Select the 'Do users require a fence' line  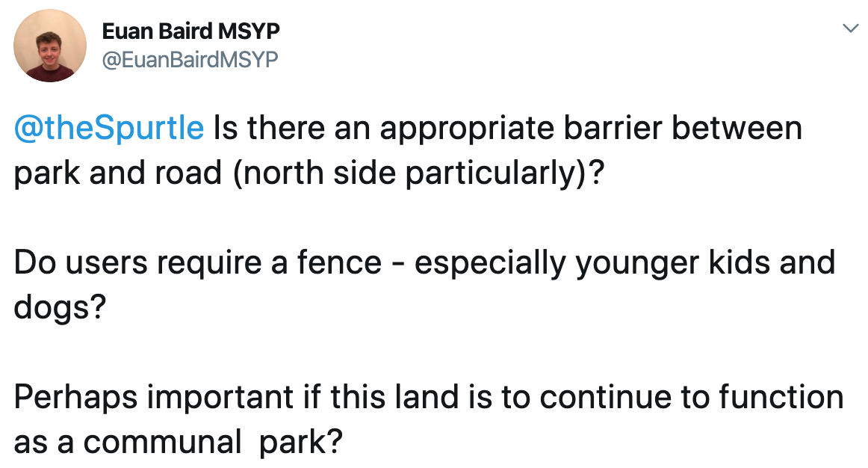point(424,262)
